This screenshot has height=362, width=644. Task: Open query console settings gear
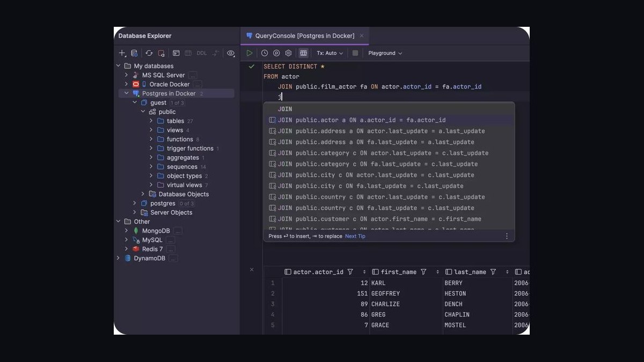[288, 53]
